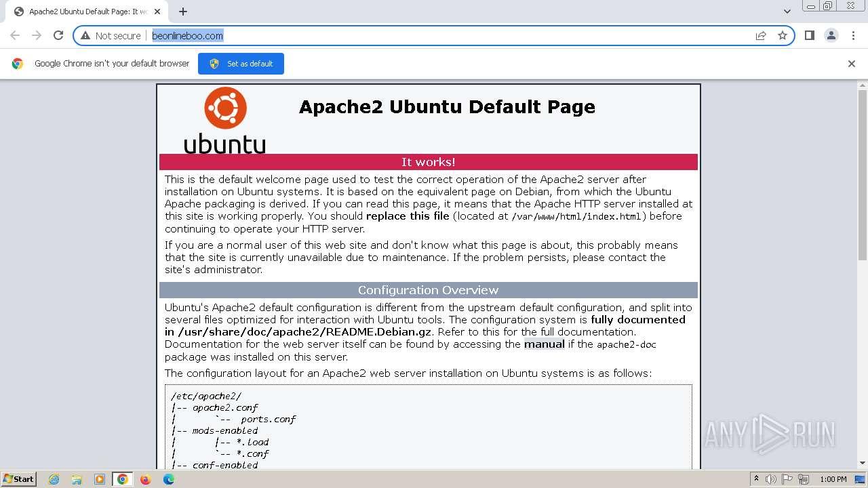Open Windows Media Player from the taskbar
This screenshot has height=488, width=868.
[100, 479]
